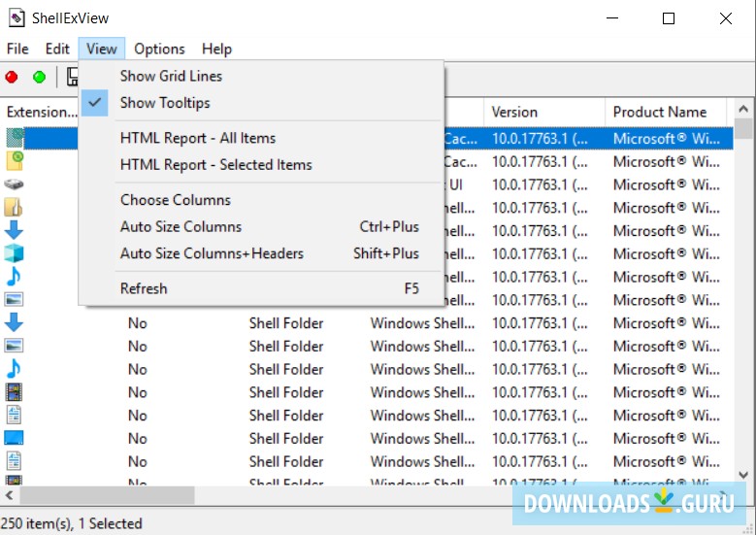Sort by the Version column header
This screenshot has width=756, height=535.
point(542,112)
